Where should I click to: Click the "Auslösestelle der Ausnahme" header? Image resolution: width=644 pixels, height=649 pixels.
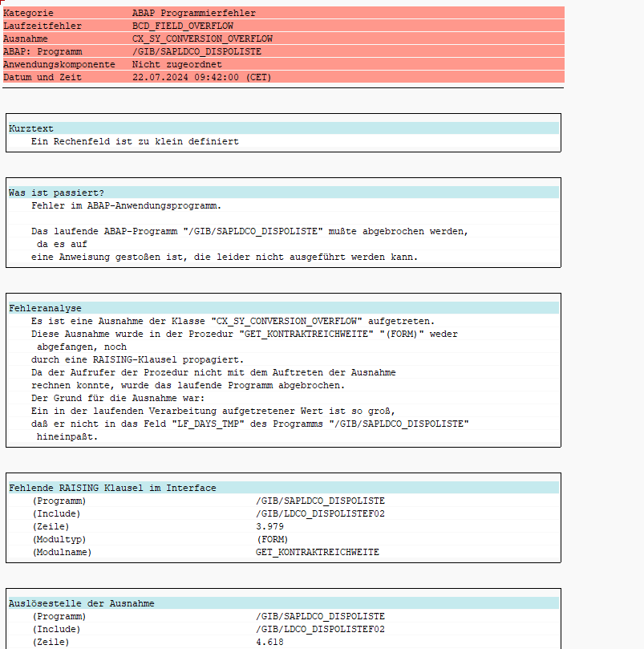[x=82, y=603]
